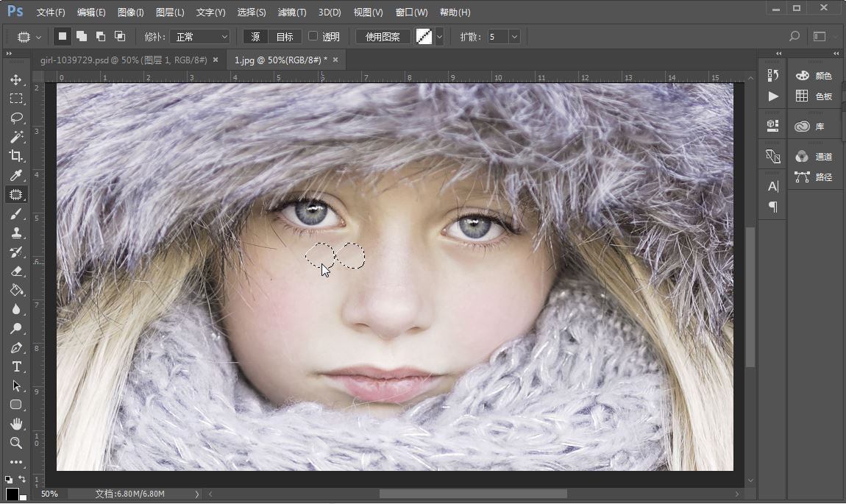Set patch mode to 源 (Source)
Viewport: 846px width, 504px height.
pos(255,37)
